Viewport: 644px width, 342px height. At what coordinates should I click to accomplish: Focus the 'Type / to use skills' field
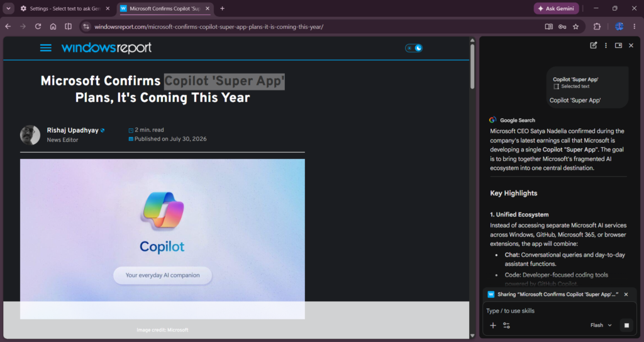(559, 311)
